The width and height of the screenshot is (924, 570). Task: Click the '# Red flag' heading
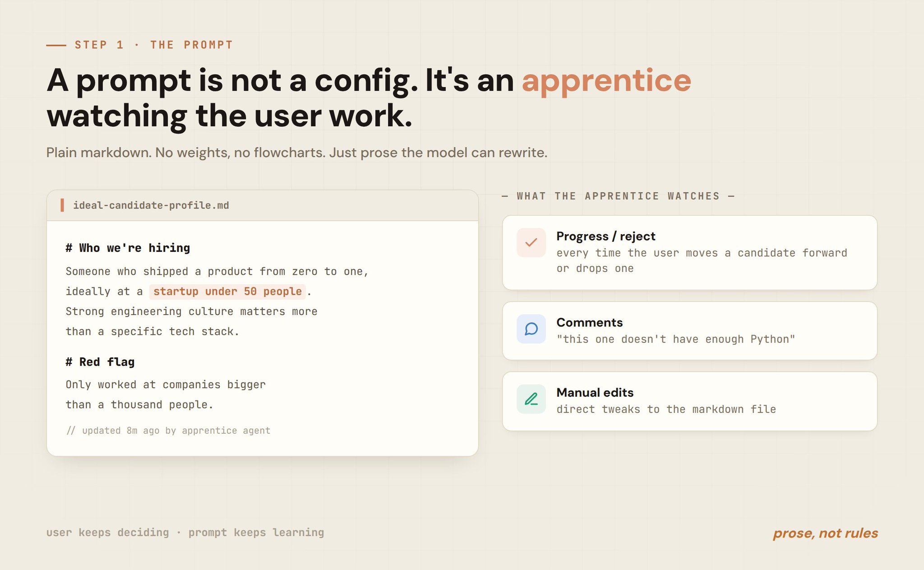100,362
